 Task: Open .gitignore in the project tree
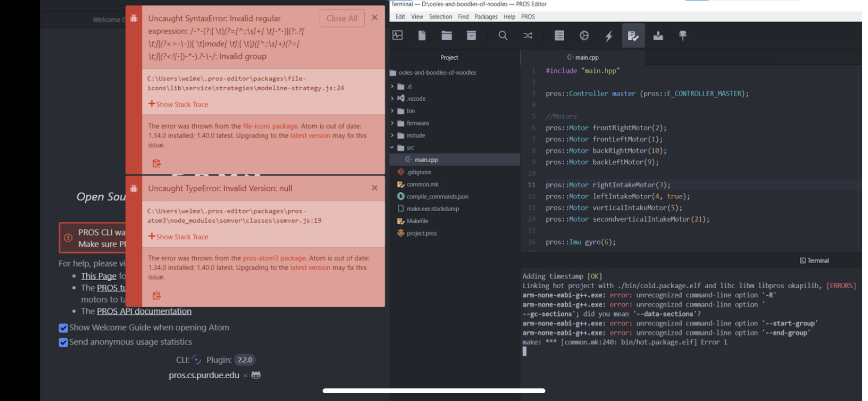pos(418,172)
